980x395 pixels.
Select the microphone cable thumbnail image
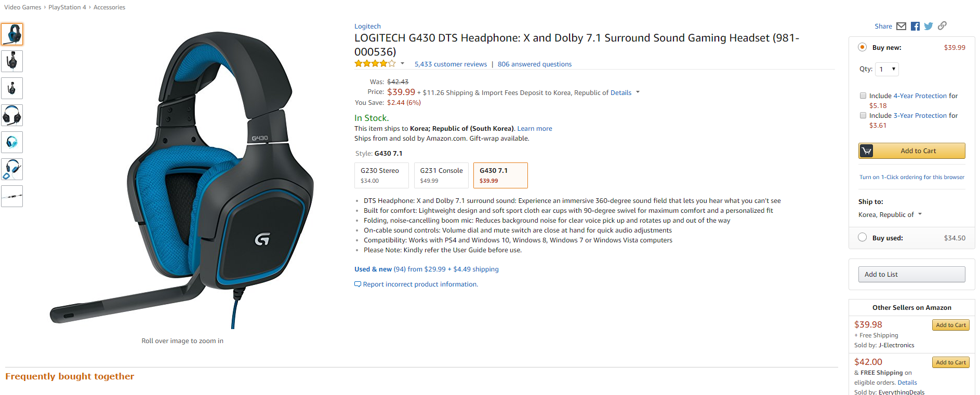[x=12, y=196]
